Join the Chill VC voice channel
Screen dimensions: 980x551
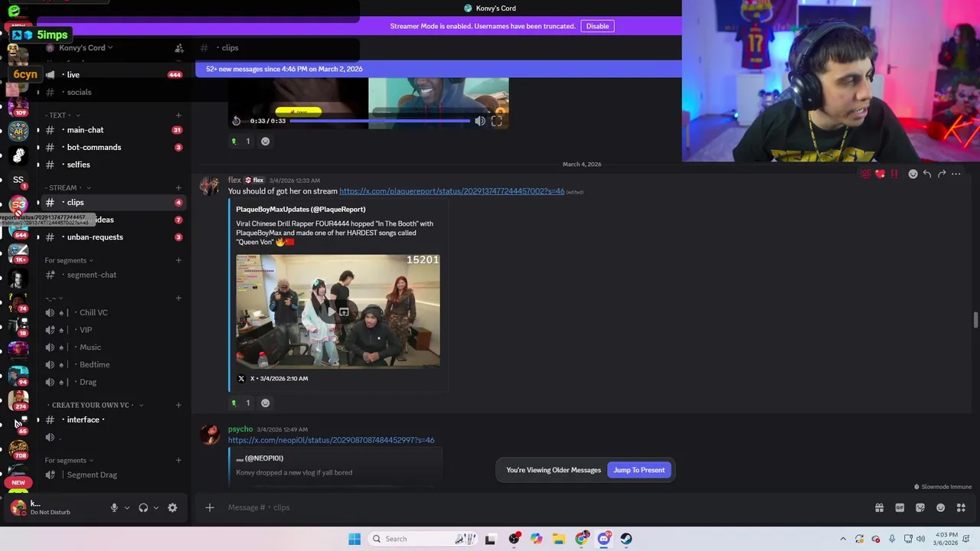[111, 312]
